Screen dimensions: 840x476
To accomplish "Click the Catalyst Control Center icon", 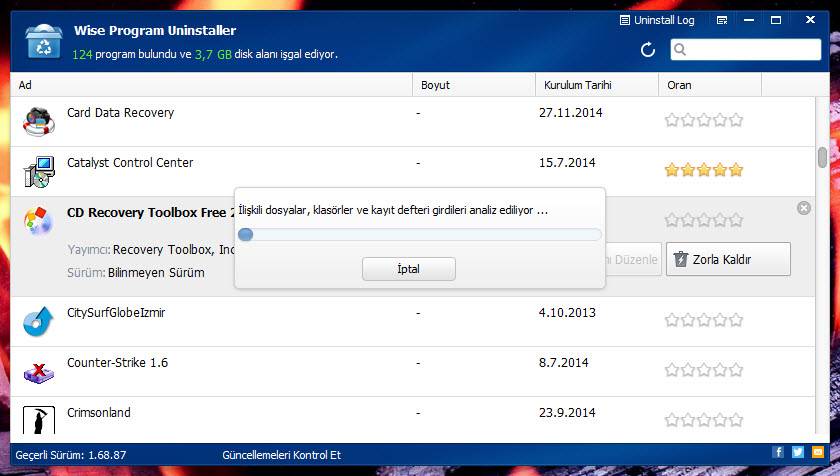I will point(38,171).
